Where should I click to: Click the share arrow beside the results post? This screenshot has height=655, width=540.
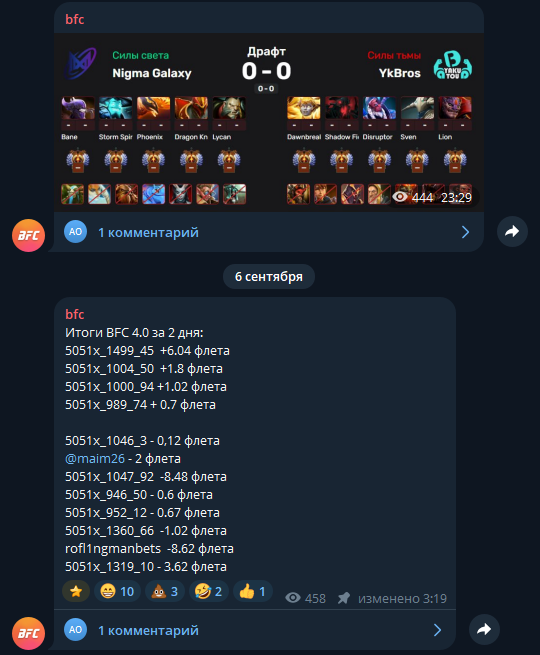click(x=484, y=629)
